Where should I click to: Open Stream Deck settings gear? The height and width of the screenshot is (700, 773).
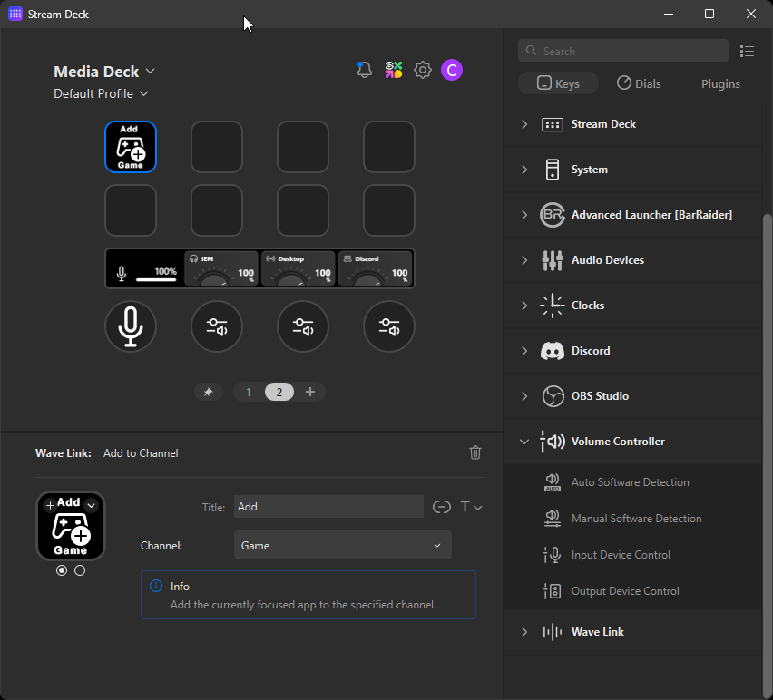pos(423,70)
